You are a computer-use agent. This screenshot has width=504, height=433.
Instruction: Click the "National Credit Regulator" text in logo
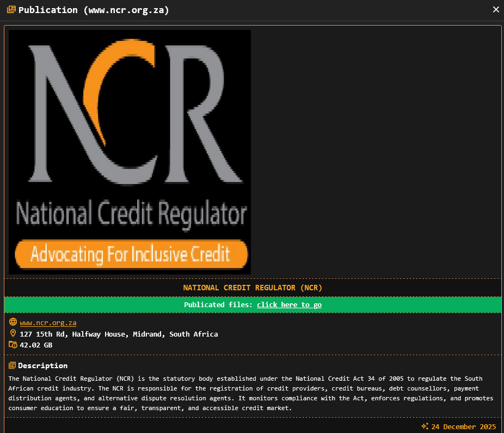pyautogui.click(x=131, y=214)
